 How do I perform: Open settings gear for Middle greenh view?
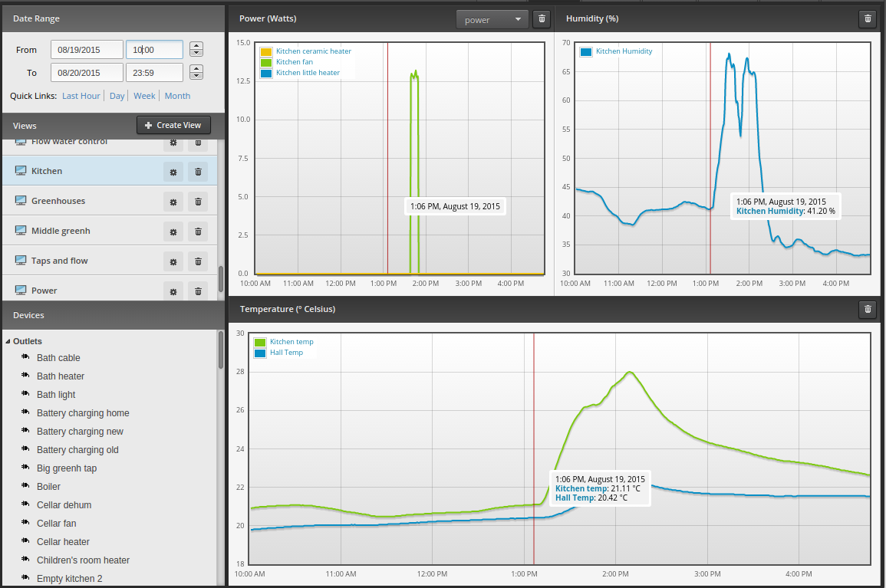point(173,232)
